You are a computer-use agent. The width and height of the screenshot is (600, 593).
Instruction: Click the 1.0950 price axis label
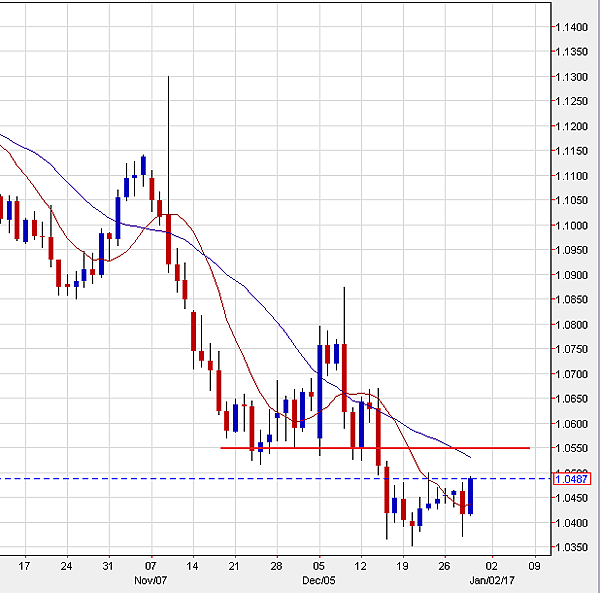(571, 250)
